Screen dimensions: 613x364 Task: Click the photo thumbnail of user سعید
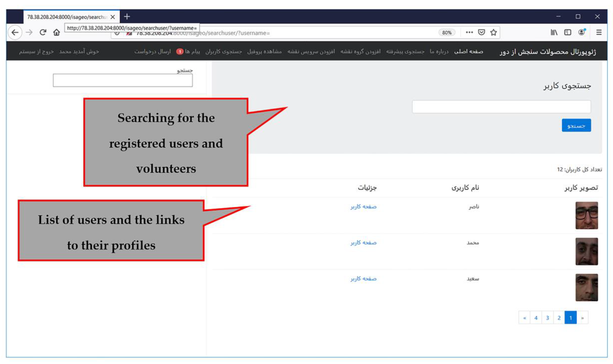coord(586,287)
